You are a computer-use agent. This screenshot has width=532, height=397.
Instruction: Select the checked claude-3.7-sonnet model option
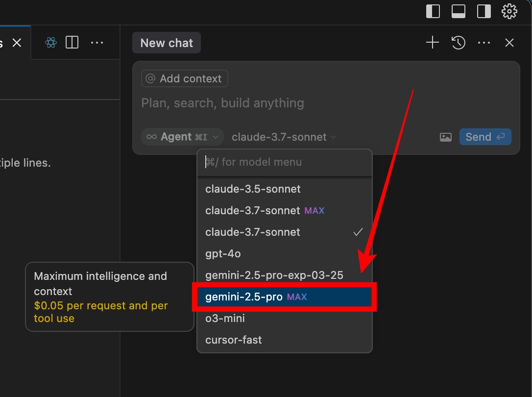point(284,232)
